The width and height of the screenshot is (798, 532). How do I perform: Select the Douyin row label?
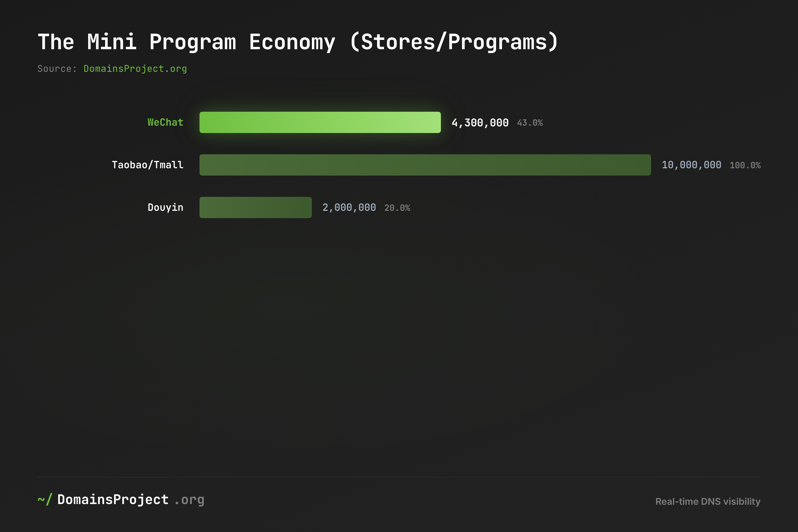(x=165, y=207)
